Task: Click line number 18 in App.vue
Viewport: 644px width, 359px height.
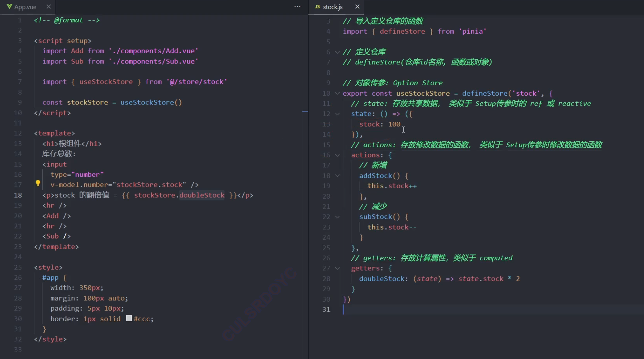Action: point(18,195)
